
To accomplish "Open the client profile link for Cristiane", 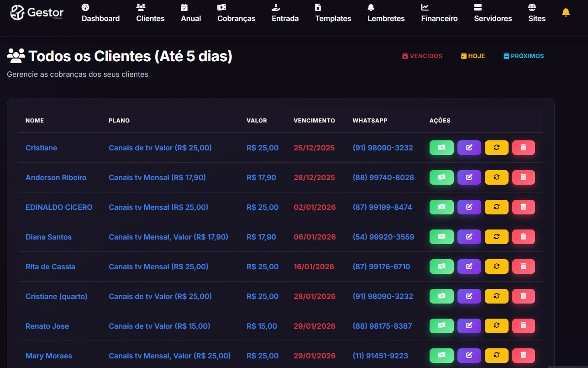I will tap(41, 147).
